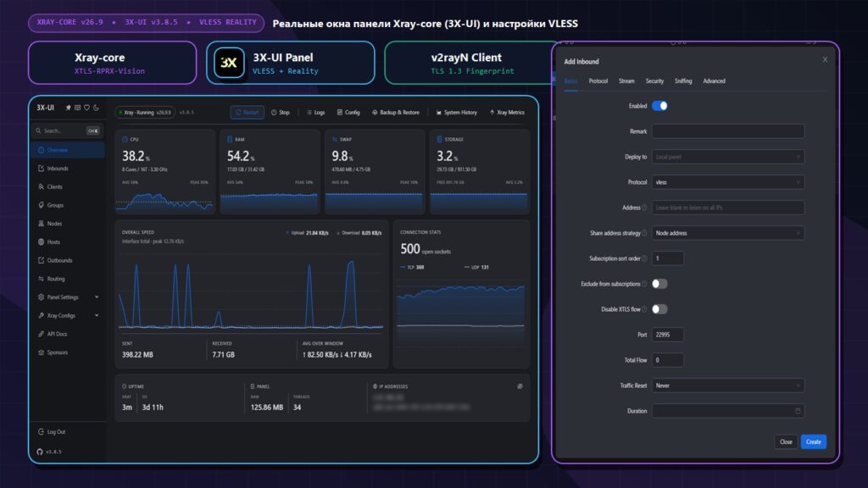
Task: Click the Routing arrows icon
Action: point(41,279)
